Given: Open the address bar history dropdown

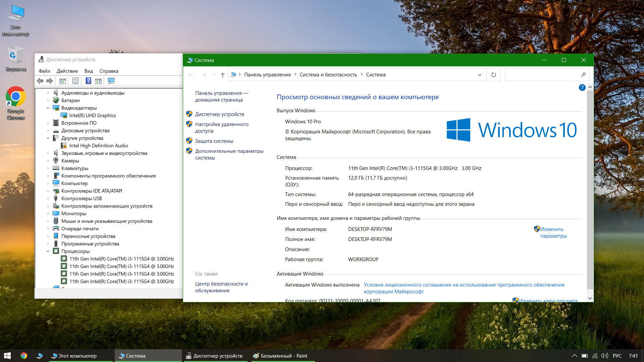Looking at the screenshot, I should click(x=479, y=75).
